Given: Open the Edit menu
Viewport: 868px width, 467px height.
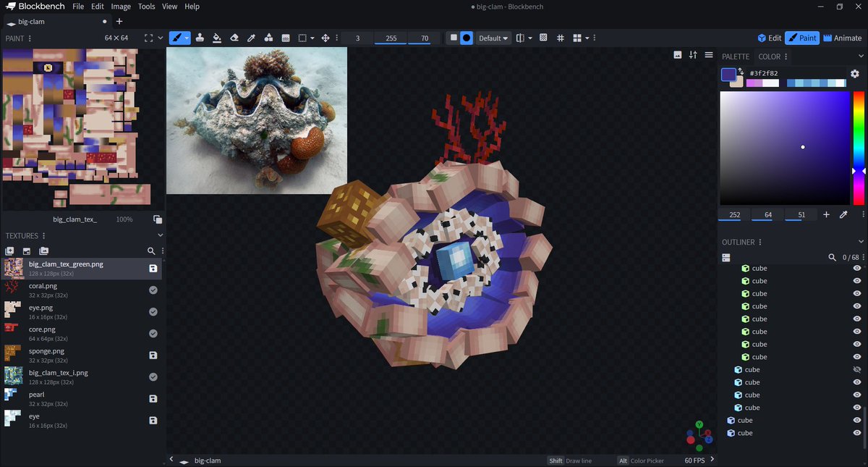Looking at the screenshot, I should (x=98, y=7).
